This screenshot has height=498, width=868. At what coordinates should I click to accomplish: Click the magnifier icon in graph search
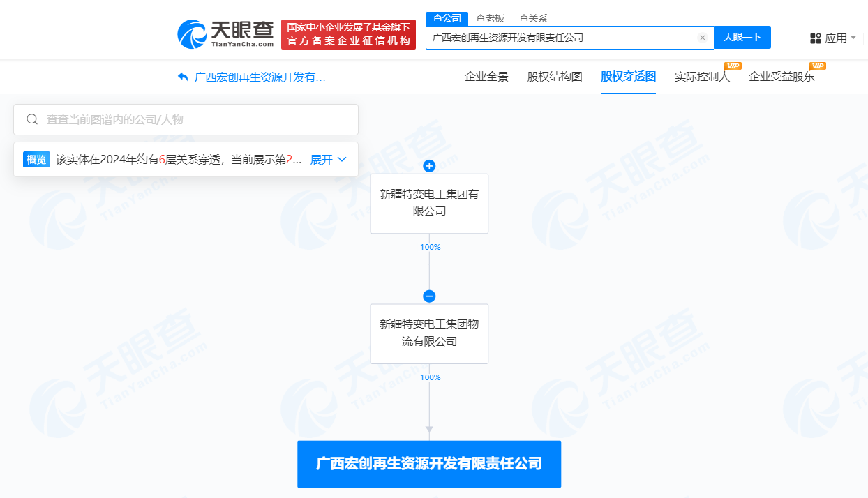pos(32,119)
